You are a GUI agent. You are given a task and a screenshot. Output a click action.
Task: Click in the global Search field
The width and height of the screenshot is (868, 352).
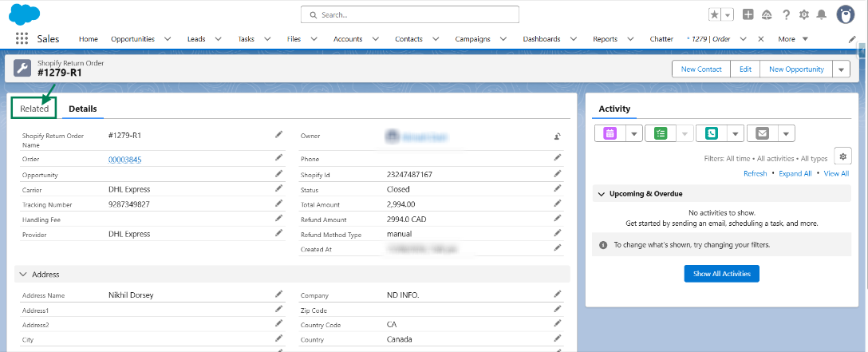point(409,14)
